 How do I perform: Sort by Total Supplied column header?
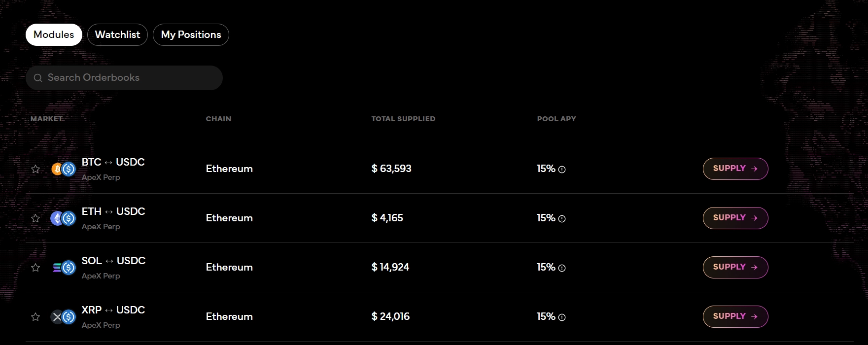click(403, 119)
